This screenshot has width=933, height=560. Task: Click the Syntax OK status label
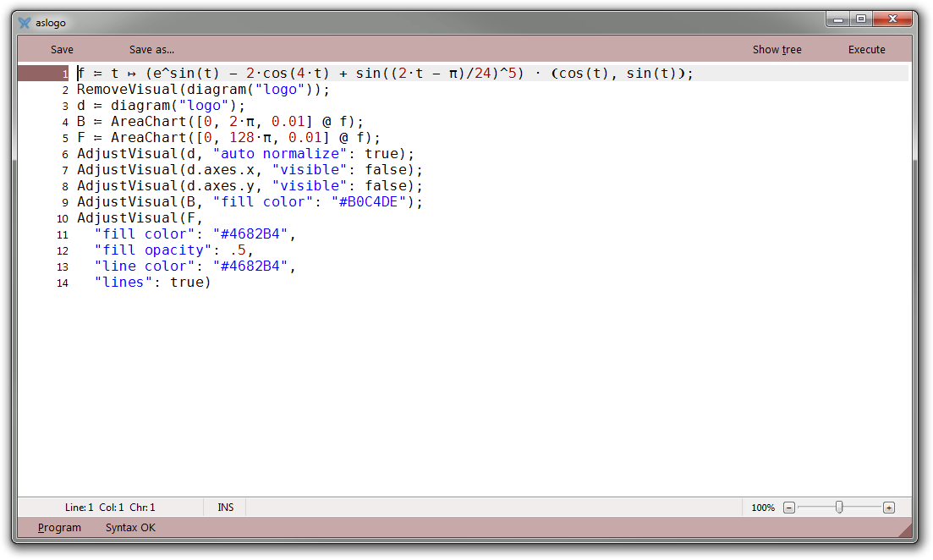(x=130, y=528)
